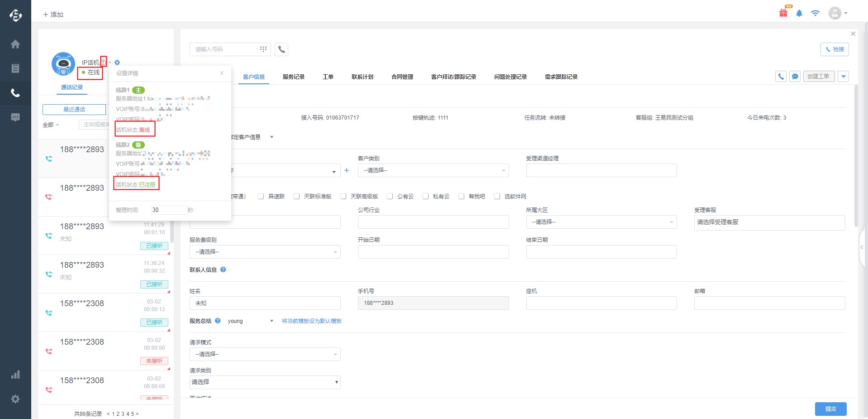Go to page 3 of call records
Screen dimensions: 868x419
pos(123,414)
